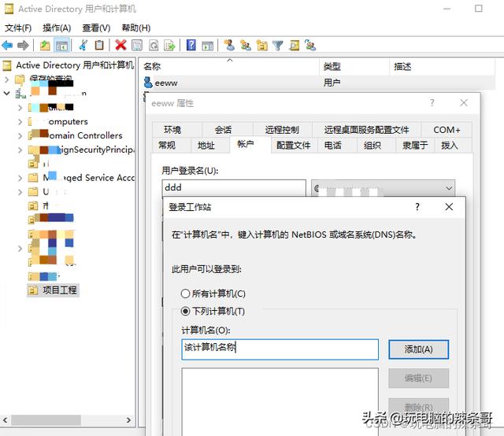Image resolution: width=504 pixels, height=436 pixels.
Task: Click the add-to-group toolbar icon
Action: tap(310, 46)
